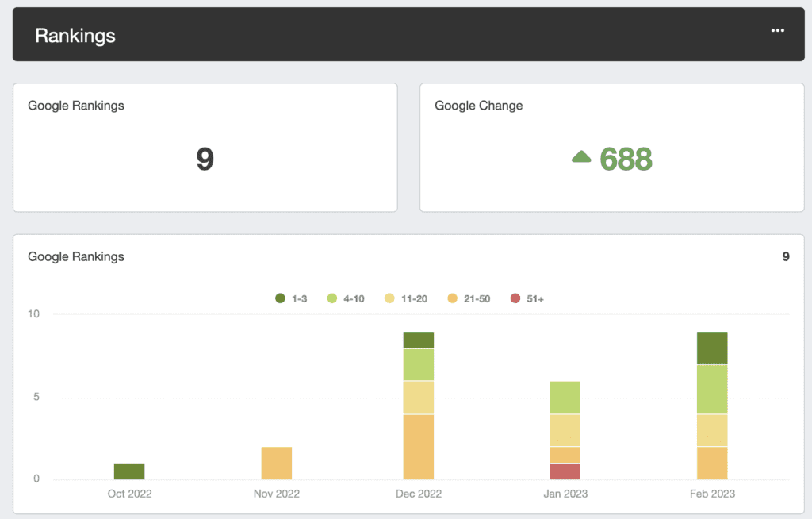Click the y-axis value 0
Viewport: 812px width, 519px height.
(x=36, y=479)
